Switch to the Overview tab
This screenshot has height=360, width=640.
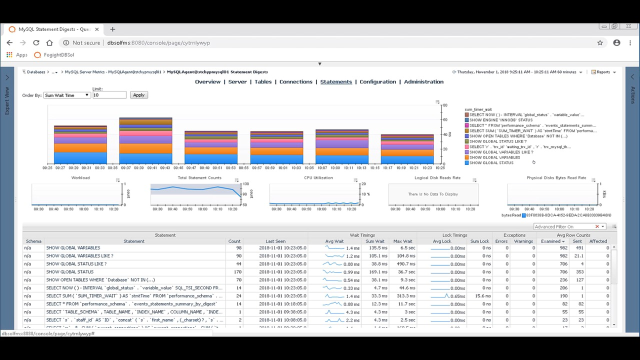tap(207, 82)
